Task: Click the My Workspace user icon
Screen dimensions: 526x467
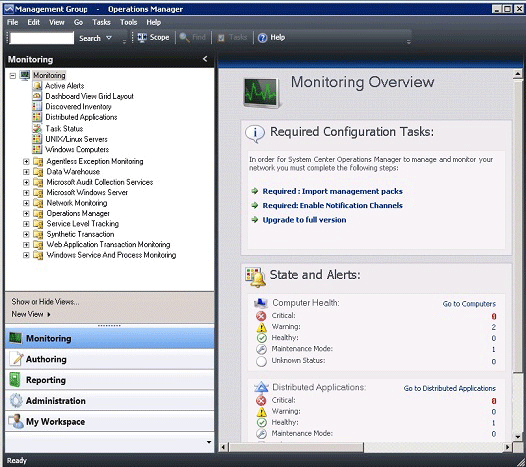Action: [x=16, y=421]
